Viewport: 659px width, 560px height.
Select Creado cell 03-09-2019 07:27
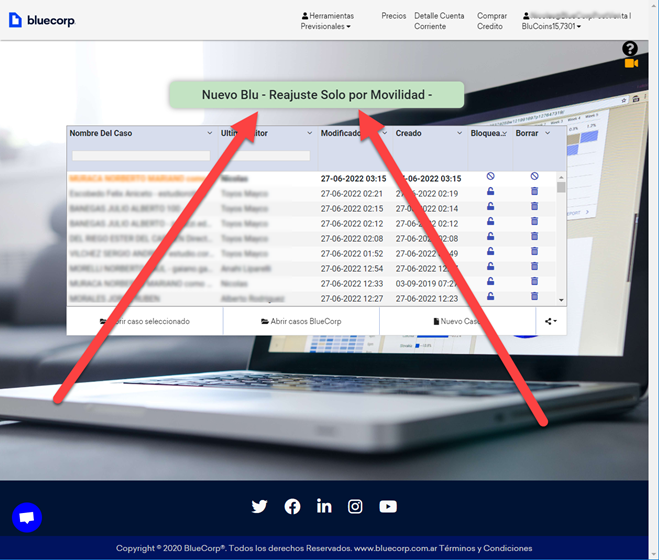tap(426, 284)
